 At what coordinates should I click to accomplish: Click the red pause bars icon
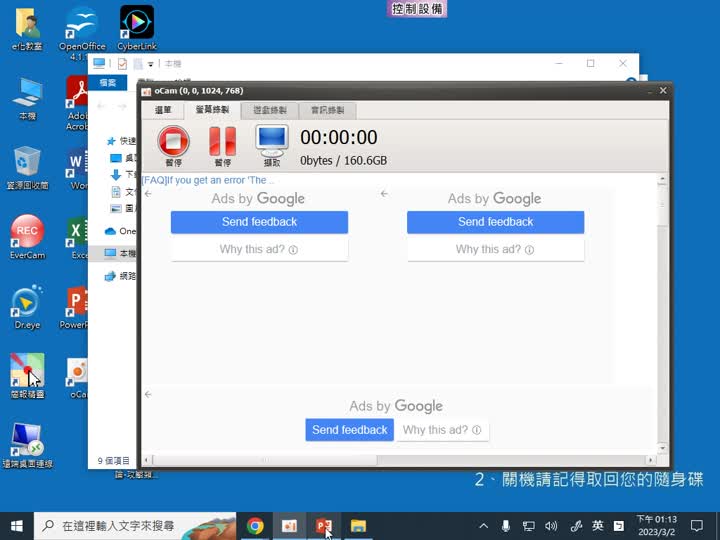pos(223,141)
